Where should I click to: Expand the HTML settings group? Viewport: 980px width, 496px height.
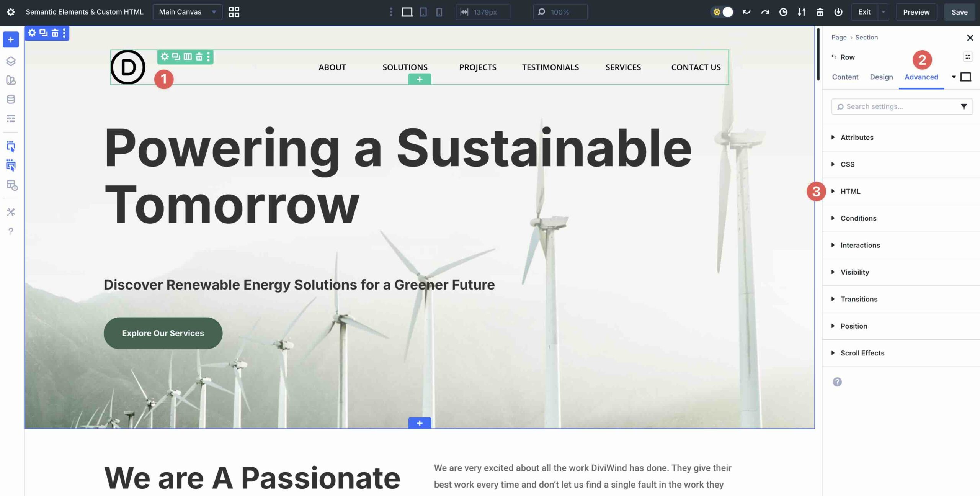coord(850,191)
